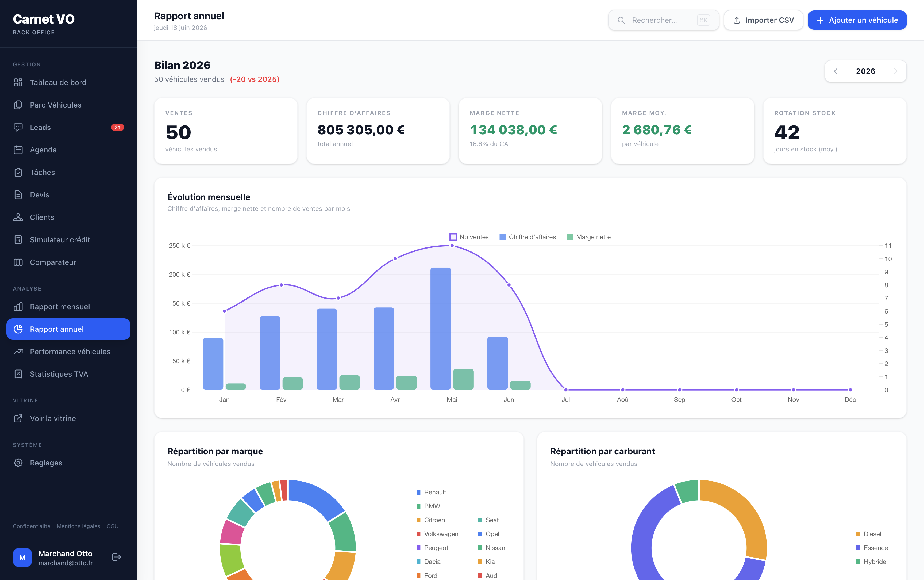Toggle the Marge nette chart series
This screenshot has width=924, height=580.
[x=589, y=237]
